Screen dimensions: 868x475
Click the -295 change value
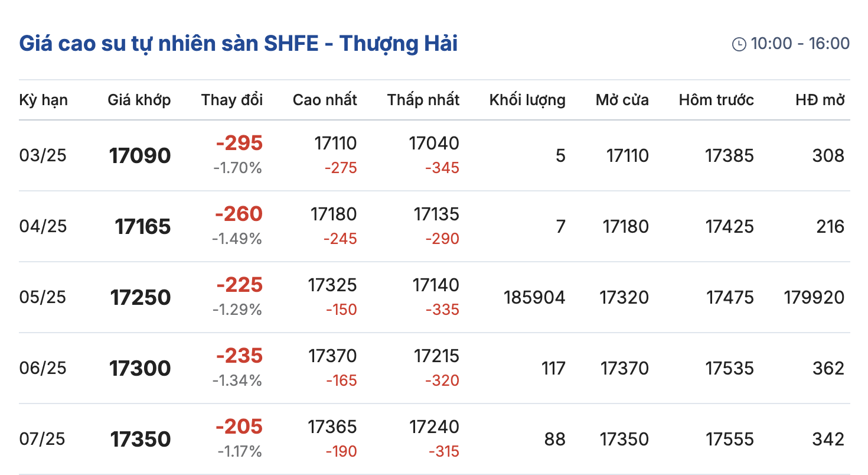(x=239, y=143)
